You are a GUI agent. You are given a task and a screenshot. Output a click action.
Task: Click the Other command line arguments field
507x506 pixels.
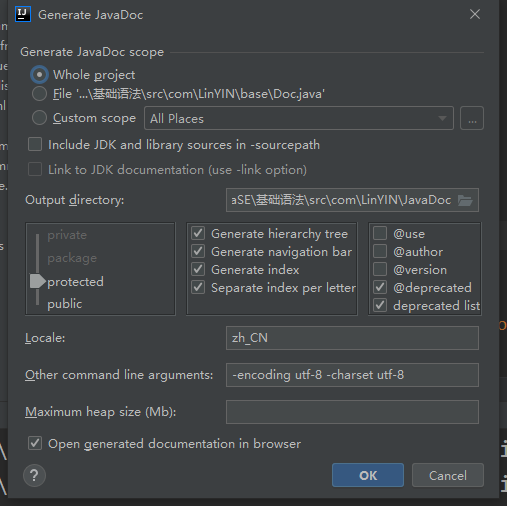[352, 375]
